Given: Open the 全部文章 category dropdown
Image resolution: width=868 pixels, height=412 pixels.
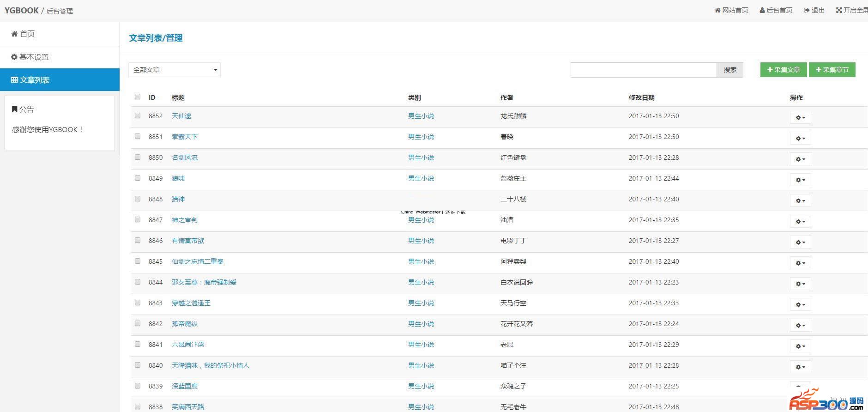Looking at the screenshot, I should [x=175, y=70].
